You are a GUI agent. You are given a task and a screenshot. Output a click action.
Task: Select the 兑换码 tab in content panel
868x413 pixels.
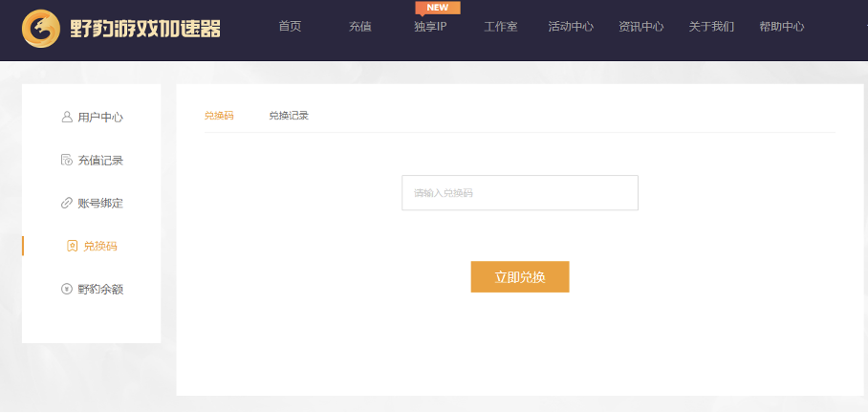[x=219, y=116]
